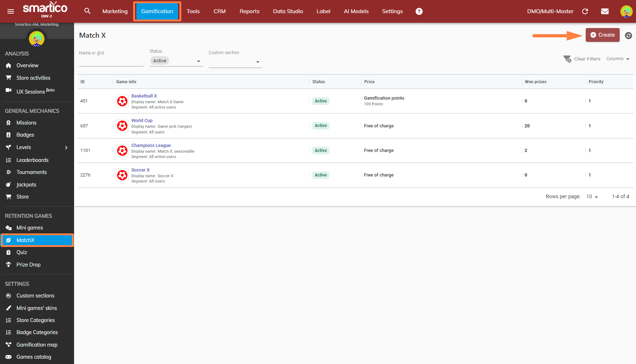Go to Leaderboards in the sidebar
This screenshot has height=364, width=636.
[32, 160]
